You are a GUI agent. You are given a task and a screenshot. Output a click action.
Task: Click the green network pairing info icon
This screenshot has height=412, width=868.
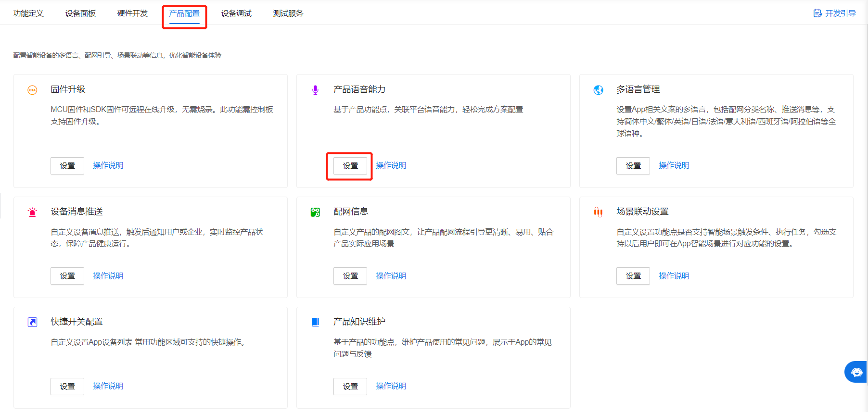[315, 212]
